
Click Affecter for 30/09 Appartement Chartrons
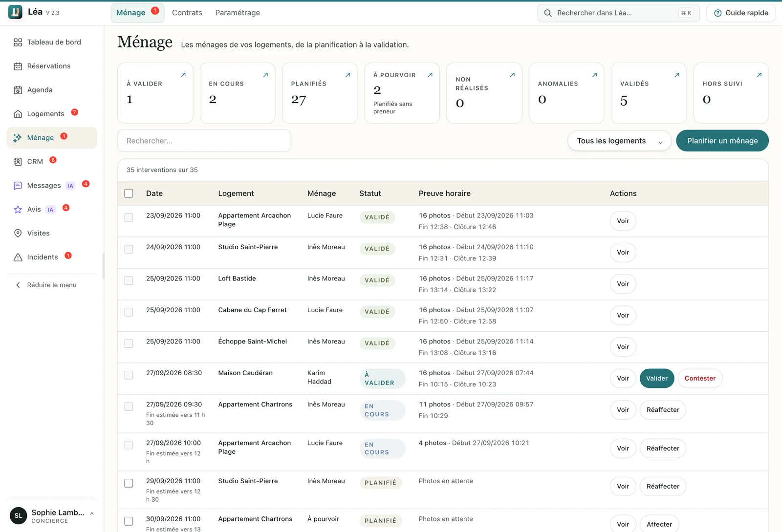[659, 524]
